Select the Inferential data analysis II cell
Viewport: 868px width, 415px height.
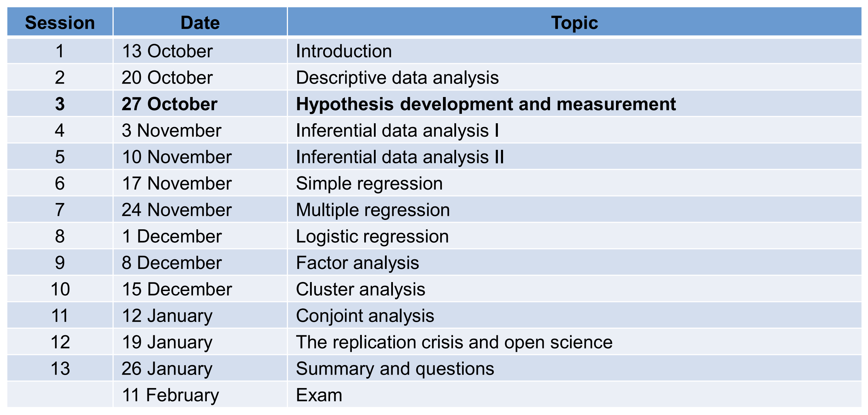(400, 157)
